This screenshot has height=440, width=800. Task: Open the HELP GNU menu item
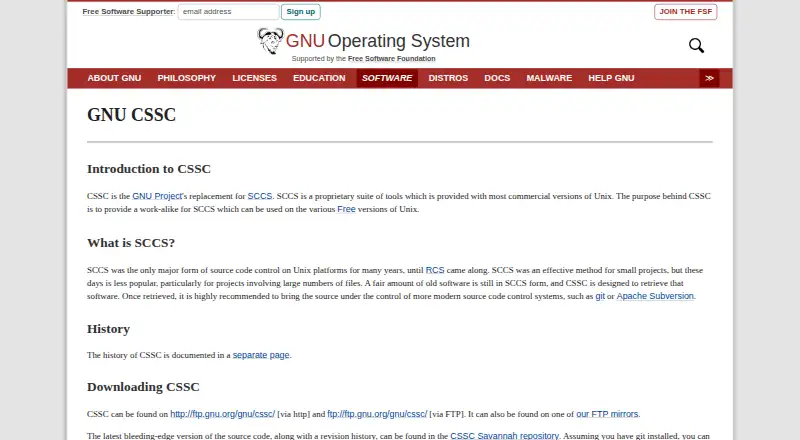coord(611,78)
